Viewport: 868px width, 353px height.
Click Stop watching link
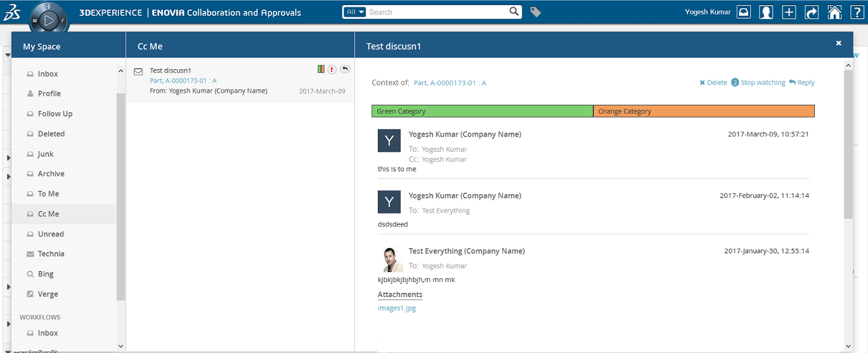click(762, 83)
